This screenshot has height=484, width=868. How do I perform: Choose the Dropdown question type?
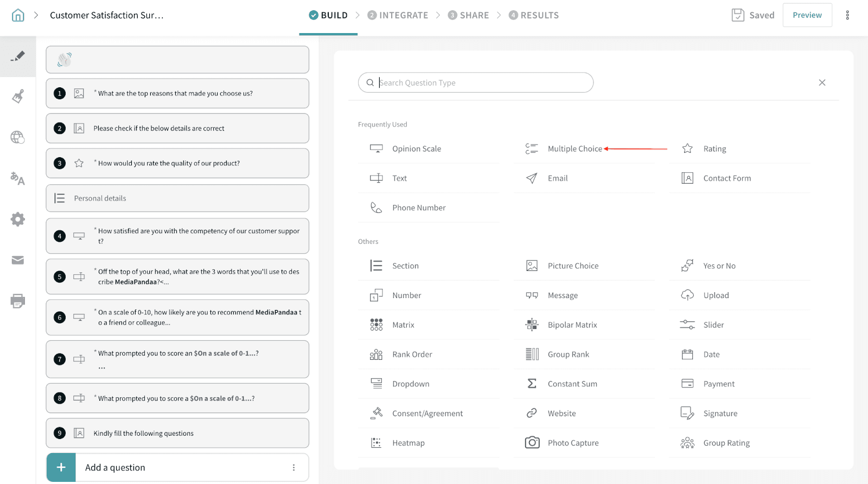pos(411,384)
